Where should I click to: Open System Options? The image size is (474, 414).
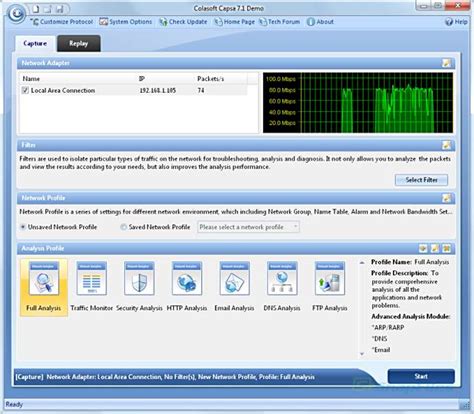[126, 22]
